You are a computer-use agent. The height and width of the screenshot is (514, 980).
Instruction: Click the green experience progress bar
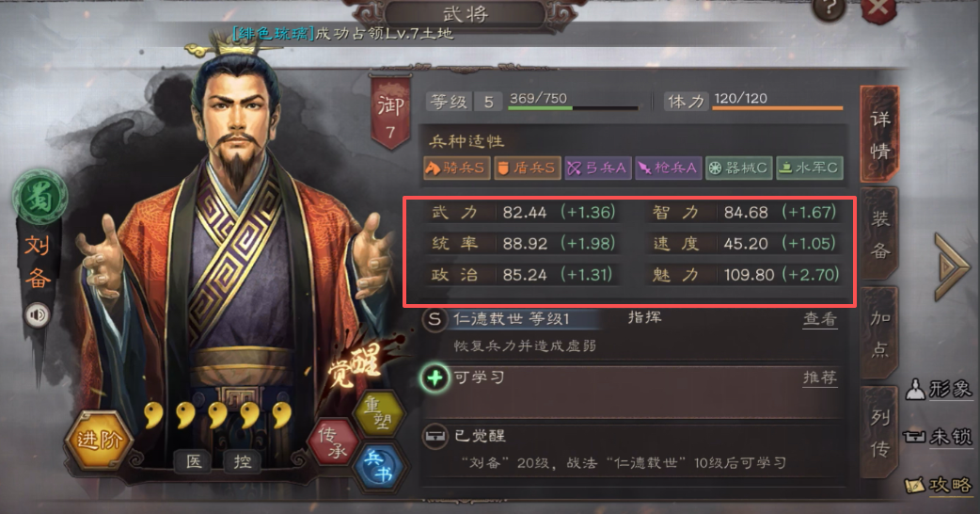point(573,108)
